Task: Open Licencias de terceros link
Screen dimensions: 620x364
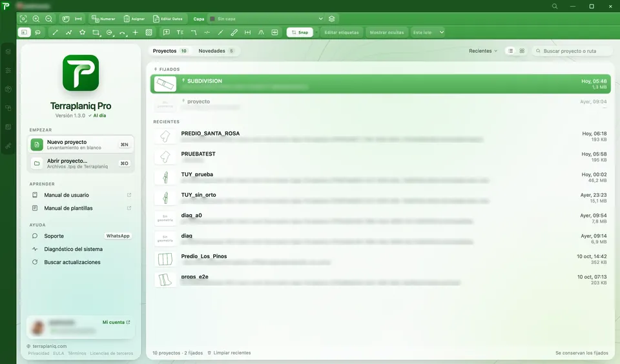Action: pyautogui.click(x=112, y=353)
